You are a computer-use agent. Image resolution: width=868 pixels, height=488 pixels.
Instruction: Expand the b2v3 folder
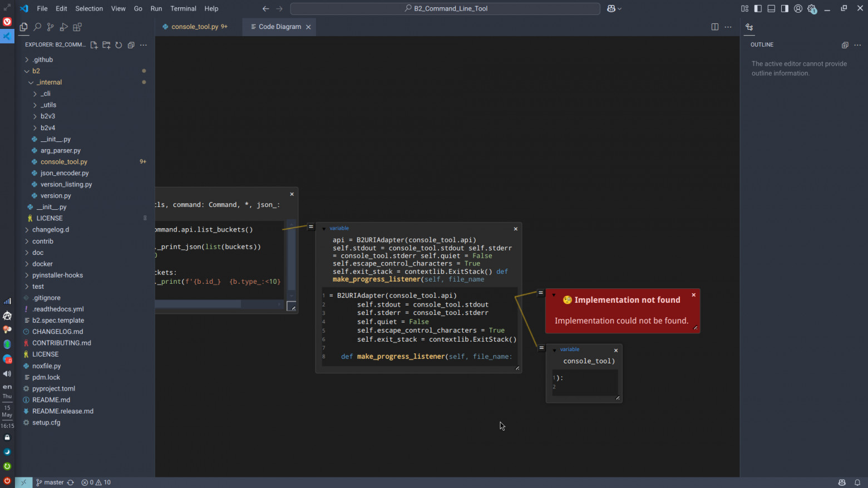point(47,116)
